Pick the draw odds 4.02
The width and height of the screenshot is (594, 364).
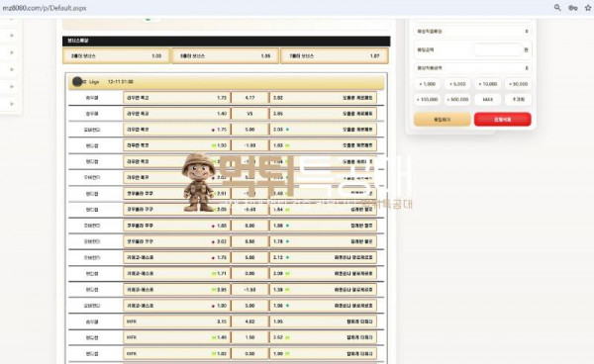[x=249, y=321]
